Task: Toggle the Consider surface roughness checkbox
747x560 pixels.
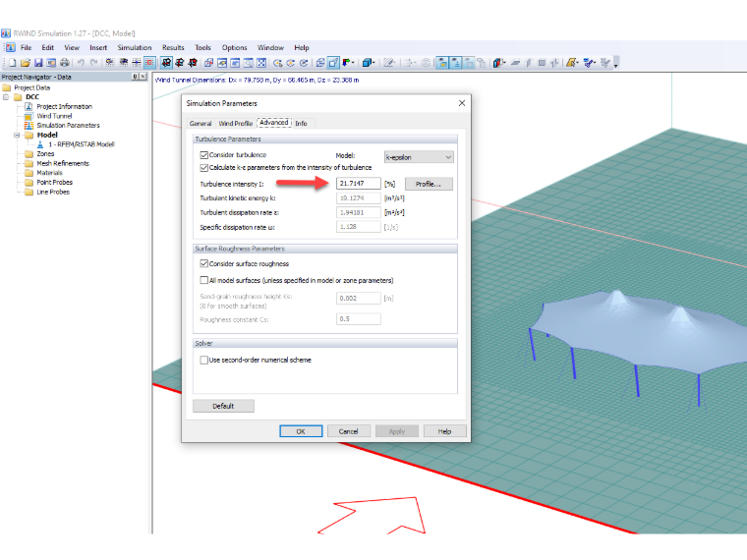Action: [x=203, y=263]
